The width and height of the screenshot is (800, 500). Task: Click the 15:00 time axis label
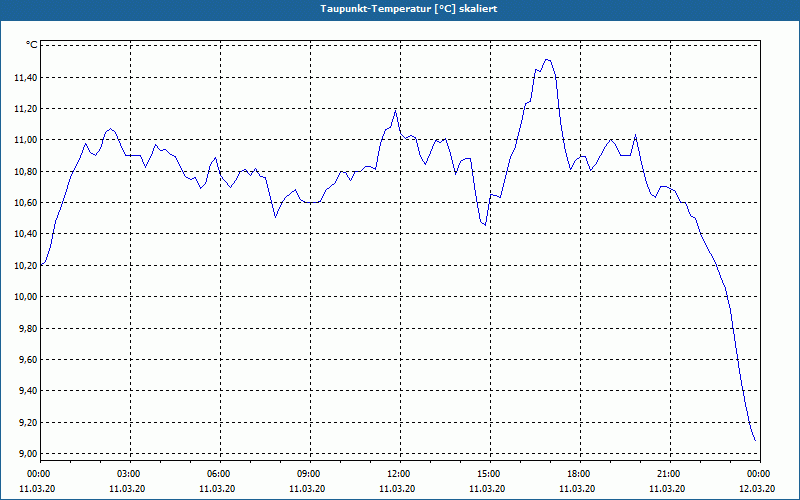click(490, 474)
